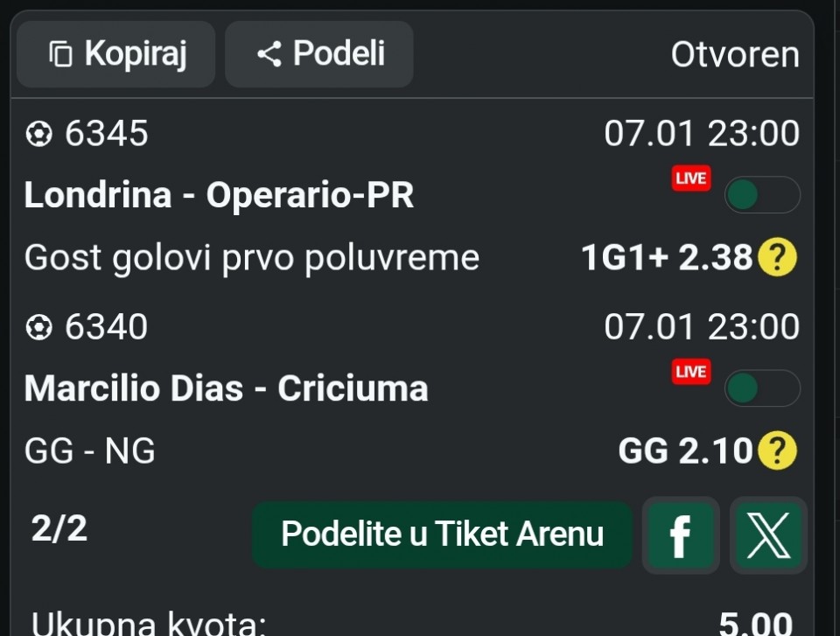Tap the LIVE badge for Londrina match
Screen dimensions: 840x636
coord(690,178)
